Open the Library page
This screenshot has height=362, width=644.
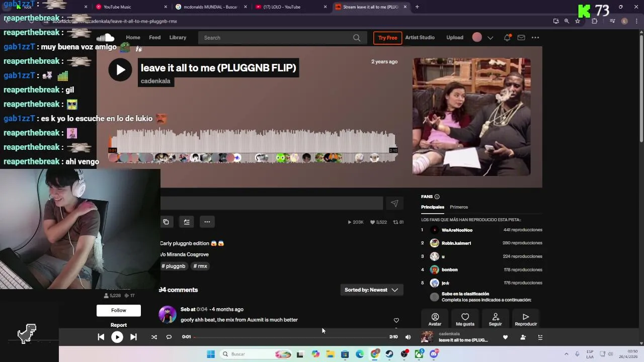(x=178, y=38)
